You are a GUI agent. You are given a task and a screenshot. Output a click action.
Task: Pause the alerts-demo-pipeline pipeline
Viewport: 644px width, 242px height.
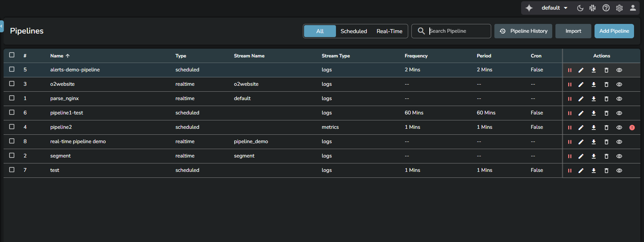[569, 70]
